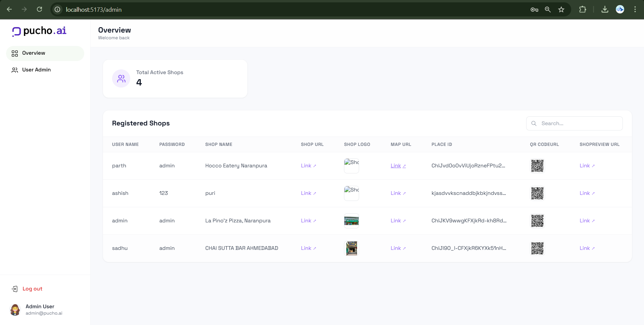
Task: Click the Total Active Shops users icon
Action: [x=121, y=78]
